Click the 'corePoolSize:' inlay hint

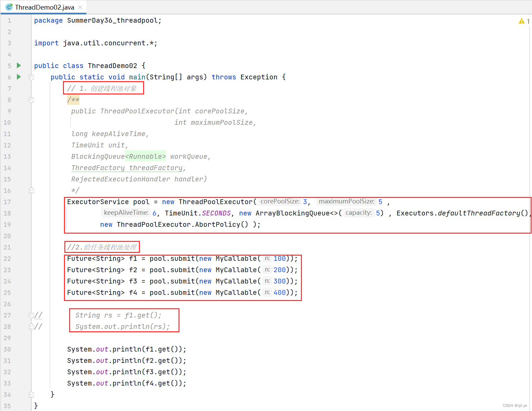point(280,201)
